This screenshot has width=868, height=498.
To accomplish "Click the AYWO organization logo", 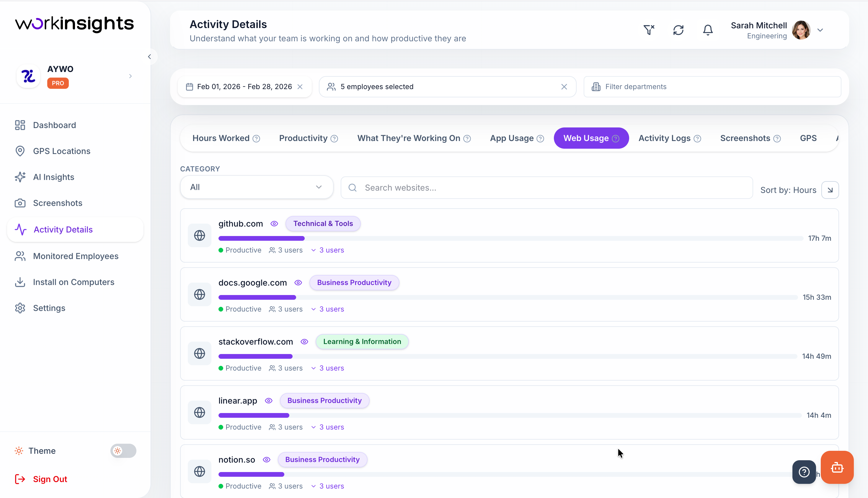I will (x=28, y=76).
